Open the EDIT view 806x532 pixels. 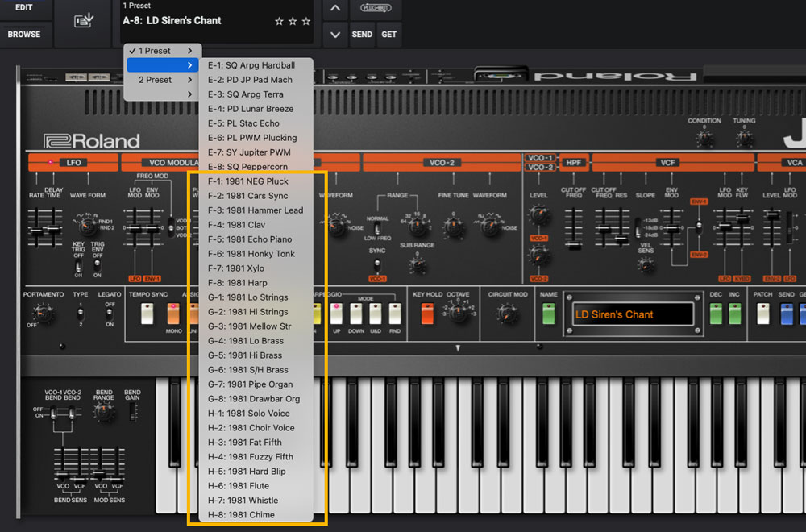tap(24, 8)
